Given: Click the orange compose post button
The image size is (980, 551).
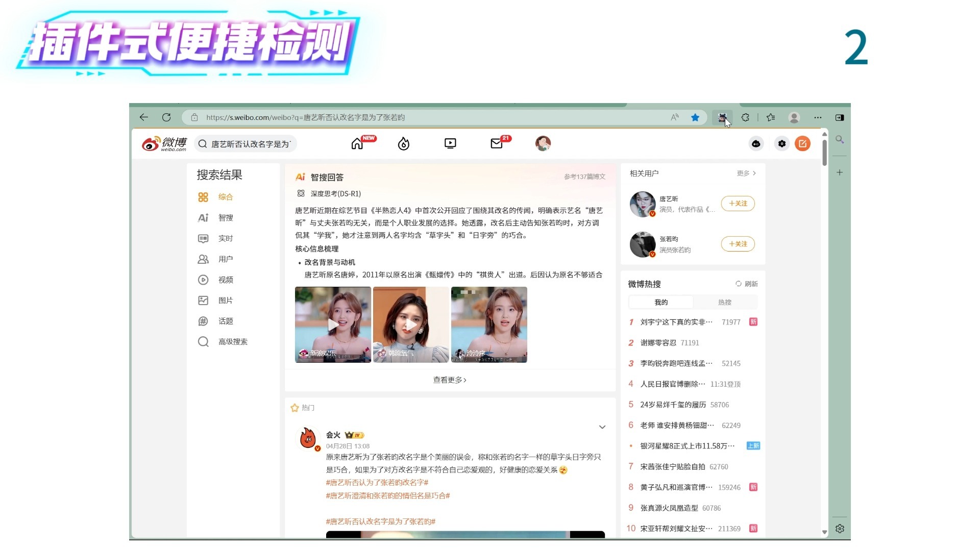Looking at the screenshot, I should tap(803, 144).
